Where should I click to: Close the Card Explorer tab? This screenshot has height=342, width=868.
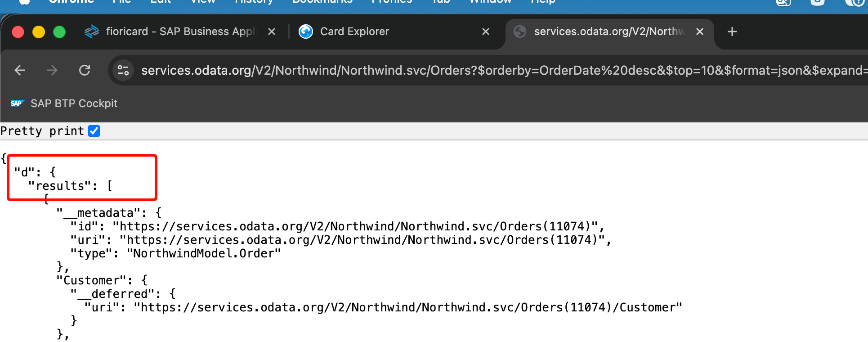[x=486, y=31]
